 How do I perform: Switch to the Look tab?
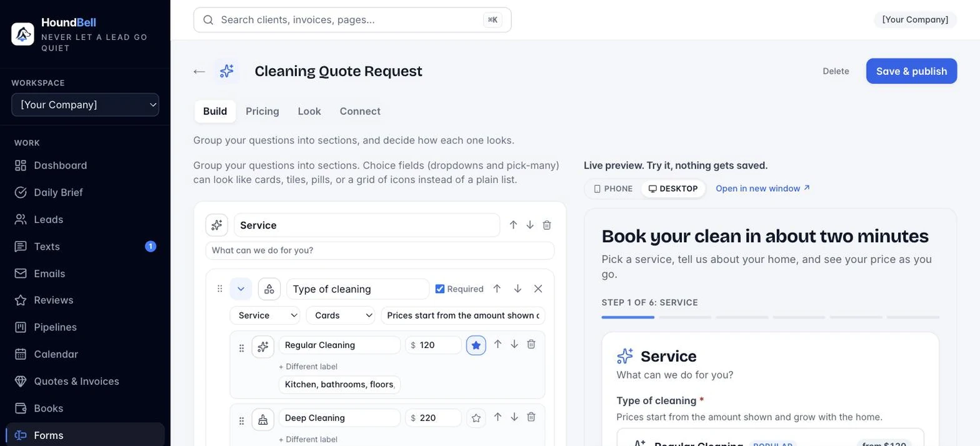pyautogui.click(x=309, y=111)
